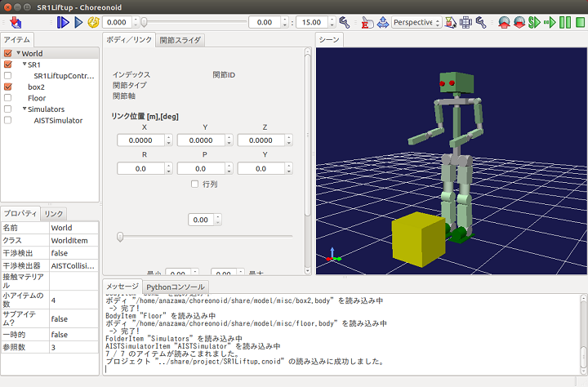Image resolution: width=588 pixels, height=387 pixels.
Task: Open the Perspective camera dropdown
Action: coord(415,22)
